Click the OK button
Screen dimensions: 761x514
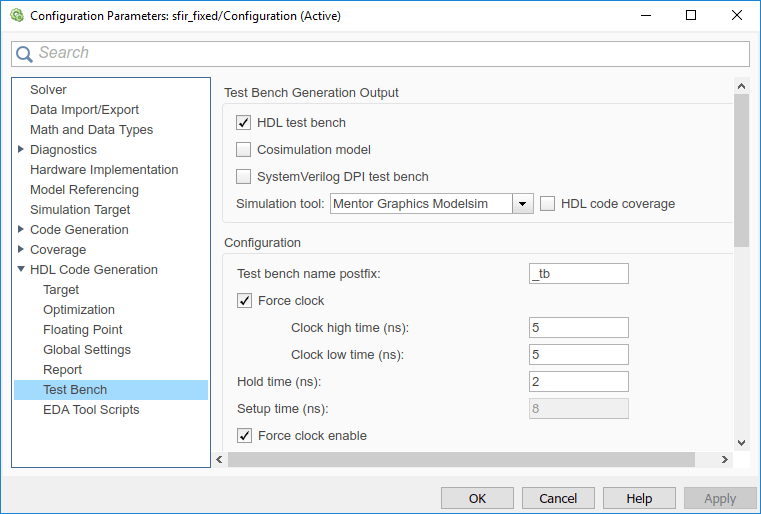[477, 498]
